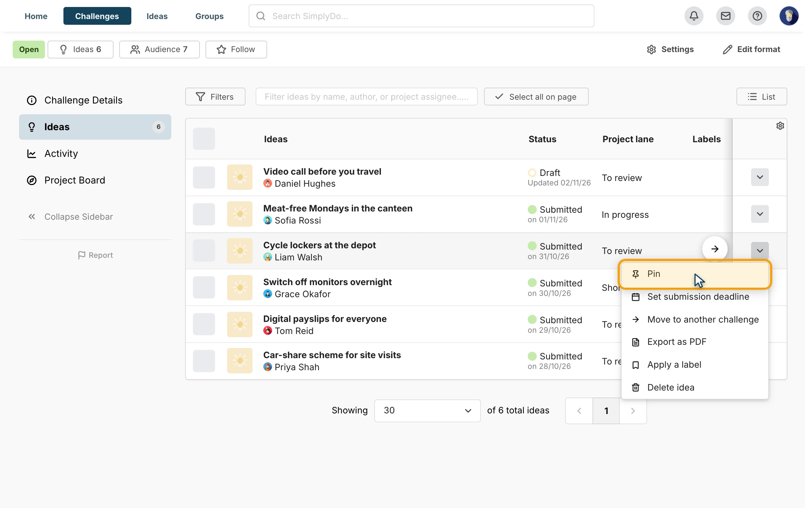This screenshot has width=812, height=508.
Task: Open idea thumbnail for Video call before you travel
Action: click(239, 177)
